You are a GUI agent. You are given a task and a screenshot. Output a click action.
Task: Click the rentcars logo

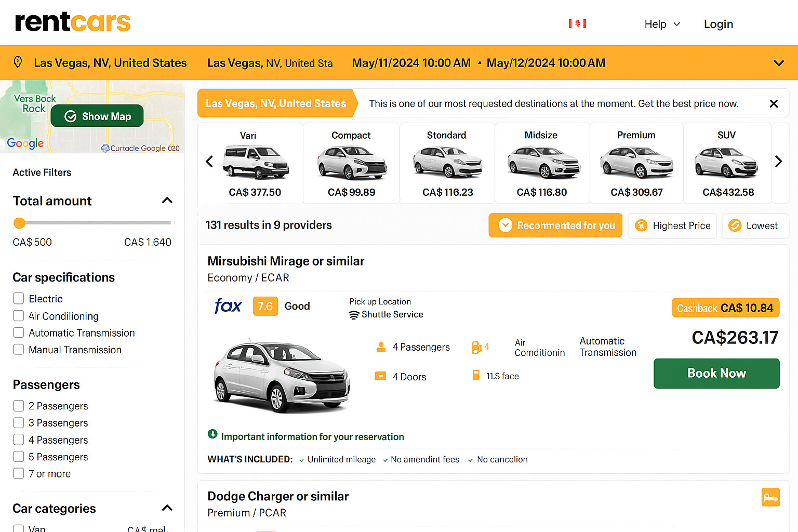pos(73,22)
